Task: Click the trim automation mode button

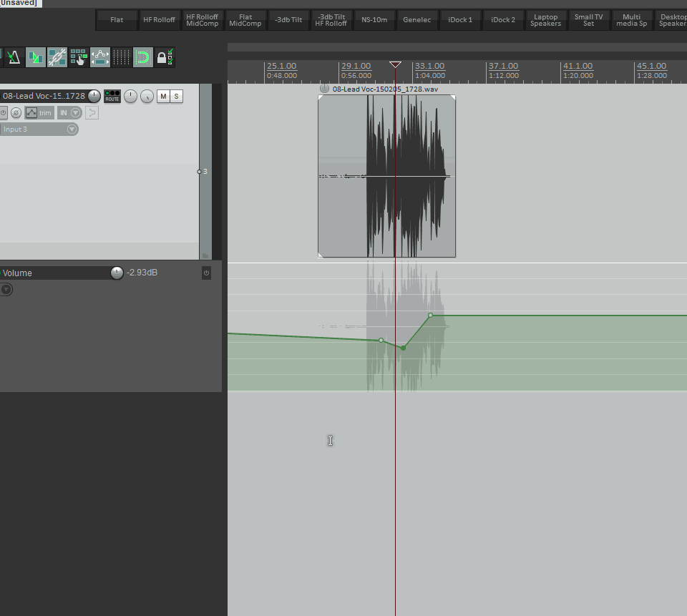Action: click(x=45, y=113)
